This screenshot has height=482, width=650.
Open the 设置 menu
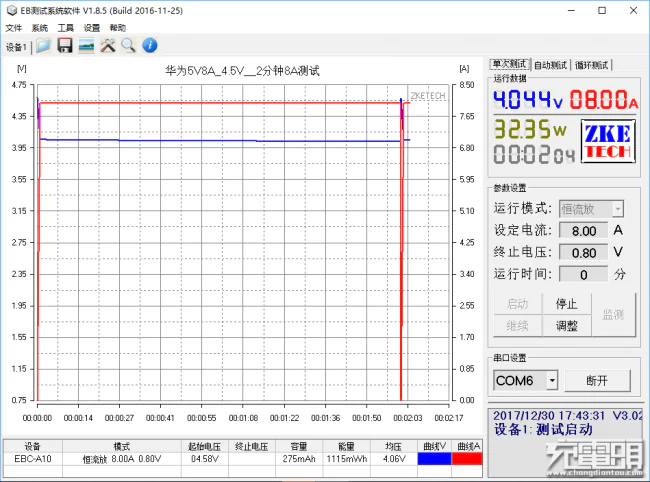[x=92, y=28]
